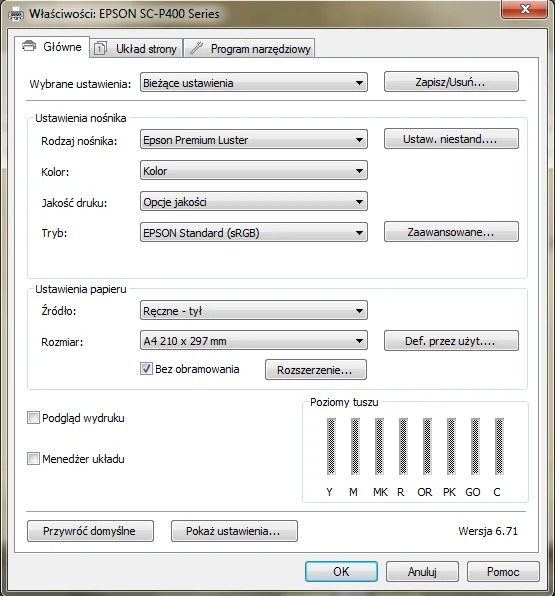Enable the Podgląd wydruku checkbox
This screenshot has height=596, width=555.
[33, 418]
